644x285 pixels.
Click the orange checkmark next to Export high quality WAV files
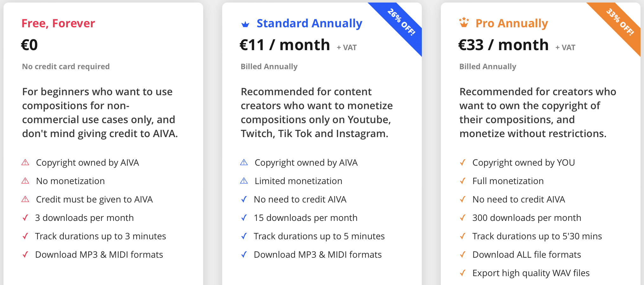[463, 273]
